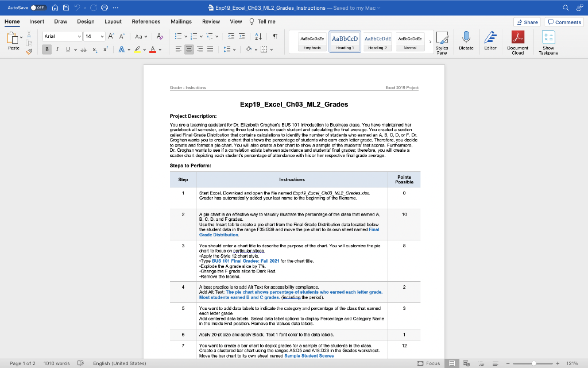Expand numbered list options arrow
The height and width of the screenshot is (368, 588).
201,37
